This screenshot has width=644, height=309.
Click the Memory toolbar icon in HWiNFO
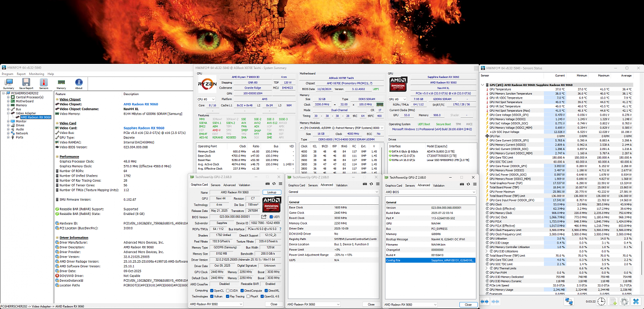click(x=61, y=84)
